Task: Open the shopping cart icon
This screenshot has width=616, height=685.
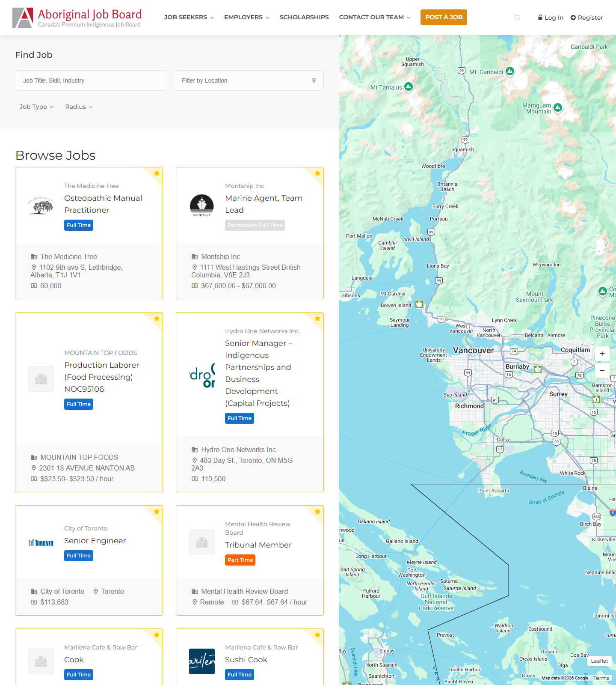Action: coord(517,18)
